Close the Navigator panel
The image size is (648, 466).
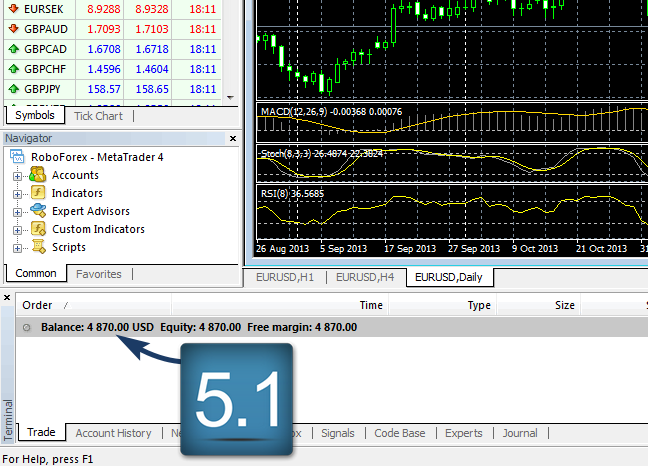click(233, 139)
